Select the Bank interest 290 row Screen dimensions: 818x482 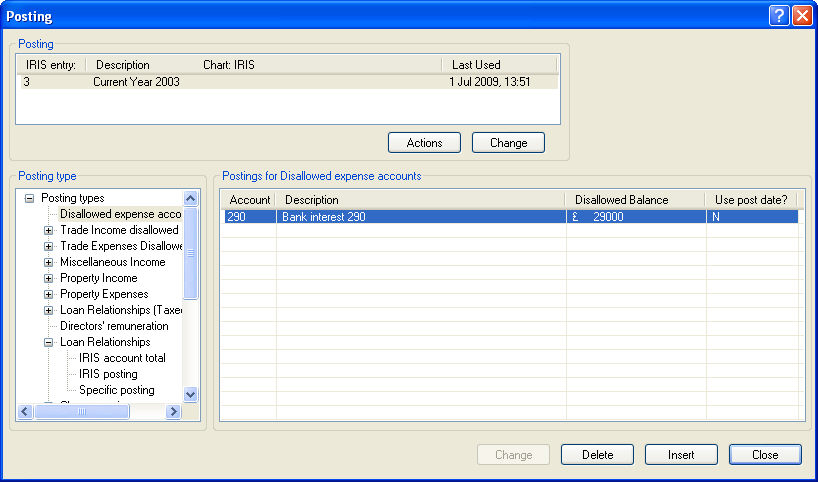(420, 216)
